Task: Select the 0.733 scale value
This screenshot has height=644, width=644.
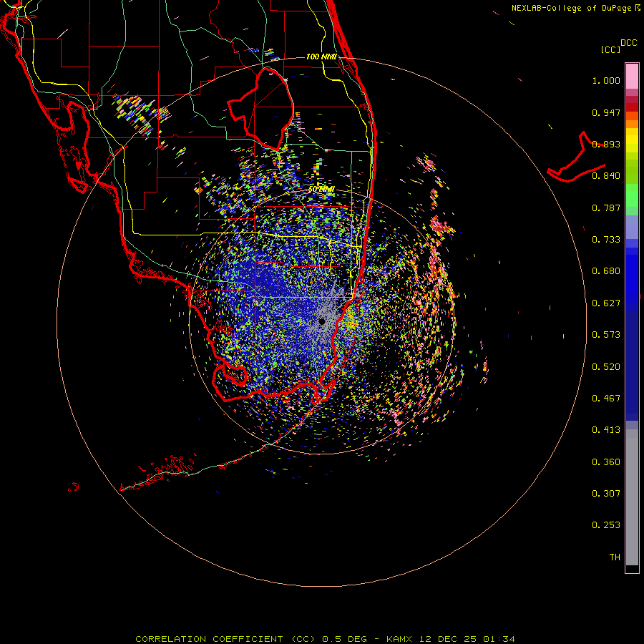Action: 606,240
